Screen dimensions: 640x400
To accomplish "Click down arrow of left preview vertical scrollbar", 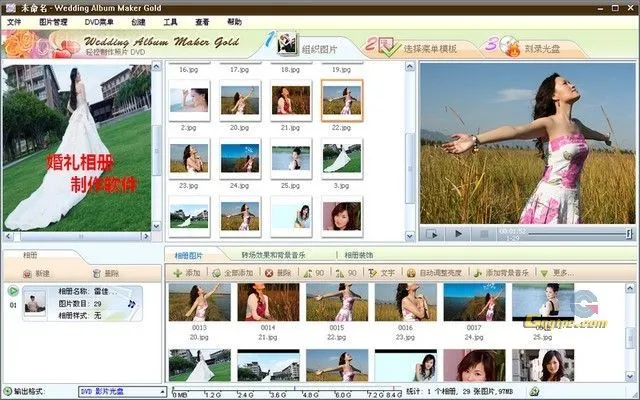I will (157, 226).
